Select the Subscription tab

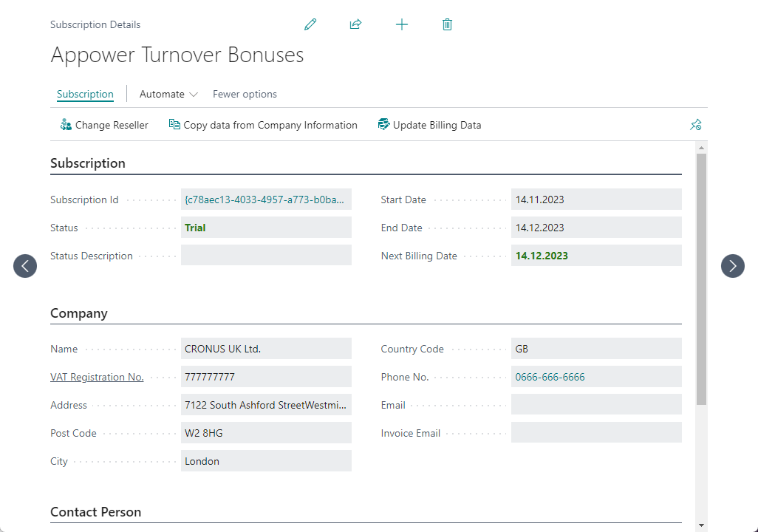85,94
